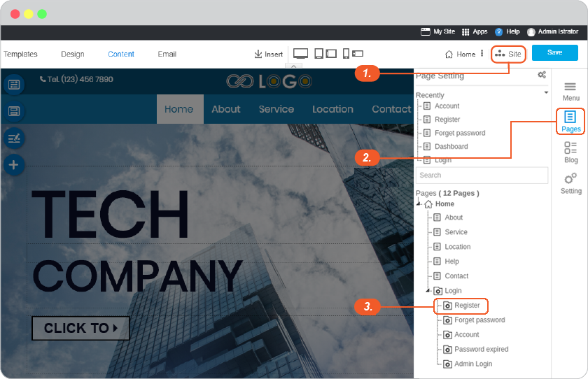Click the Site button
588x379 pixels.
coord(508,54)
